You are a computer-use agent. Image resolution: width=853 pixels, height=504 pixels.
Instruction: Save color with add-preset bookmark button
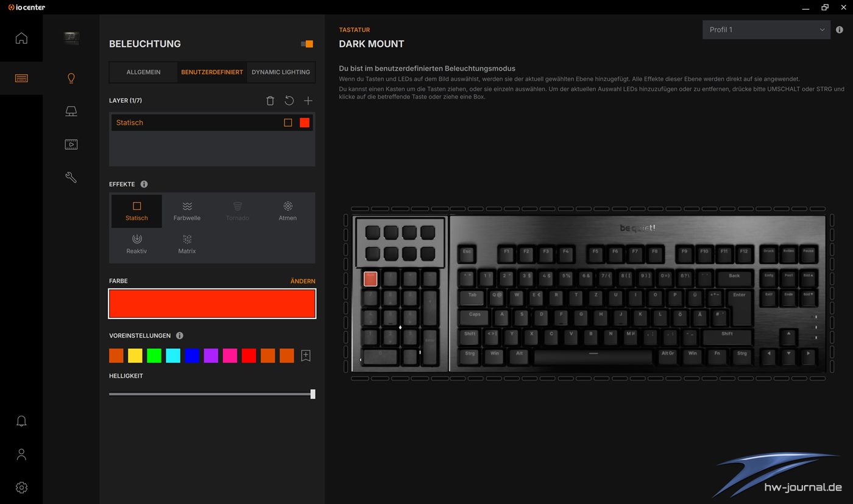coord(306,356)
